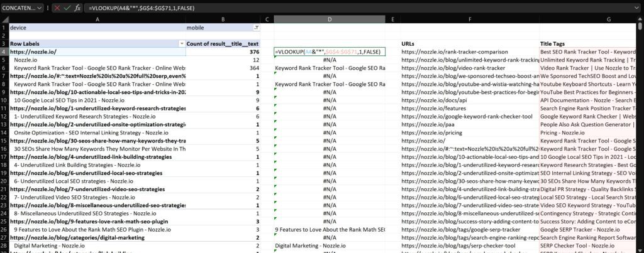Select column B header
The width and height of the screenshot is (644, 253).
(223, 19)
